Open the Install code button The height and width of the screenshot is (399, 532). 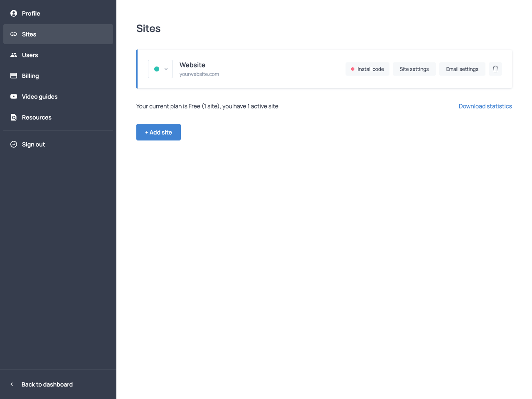(367, 69)
